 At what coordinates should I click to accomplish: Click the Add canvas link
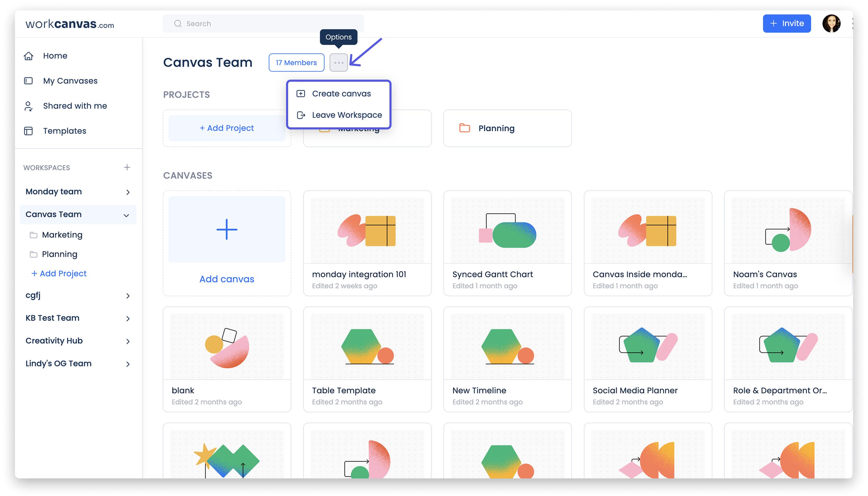click(x=227, y=279)
